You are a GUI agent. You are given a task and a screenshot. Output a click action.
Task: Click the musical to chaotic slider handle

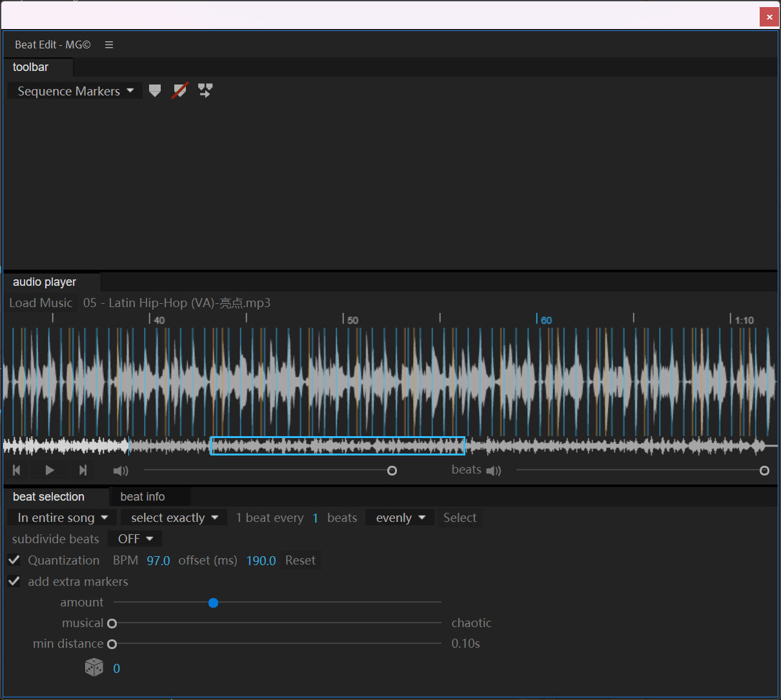click(x=112, y=623)
